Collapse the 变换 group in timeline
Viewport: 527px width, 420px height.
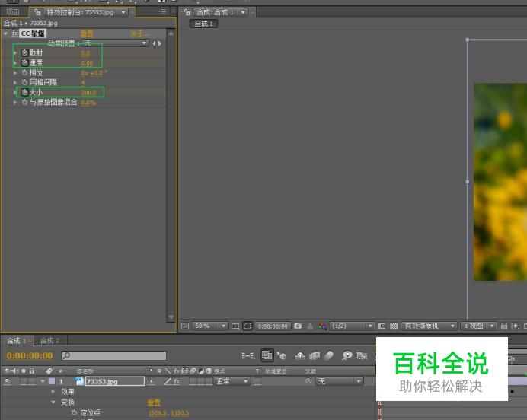(53, 402)
